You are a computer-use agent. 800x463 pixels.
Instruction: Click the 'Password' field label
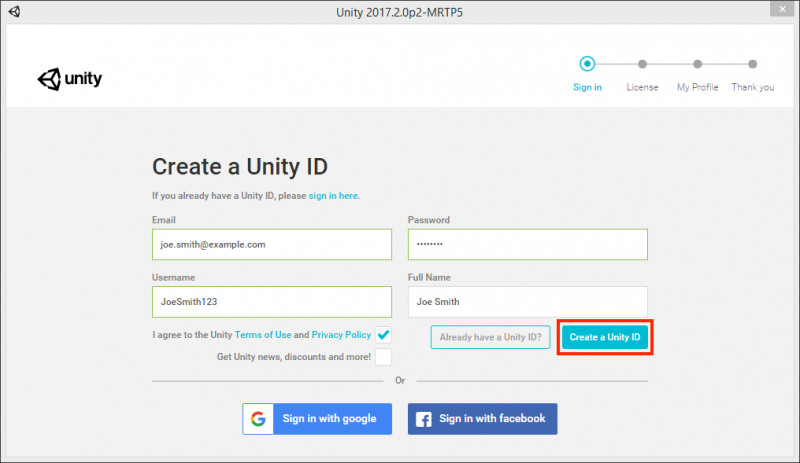[429, 220]
